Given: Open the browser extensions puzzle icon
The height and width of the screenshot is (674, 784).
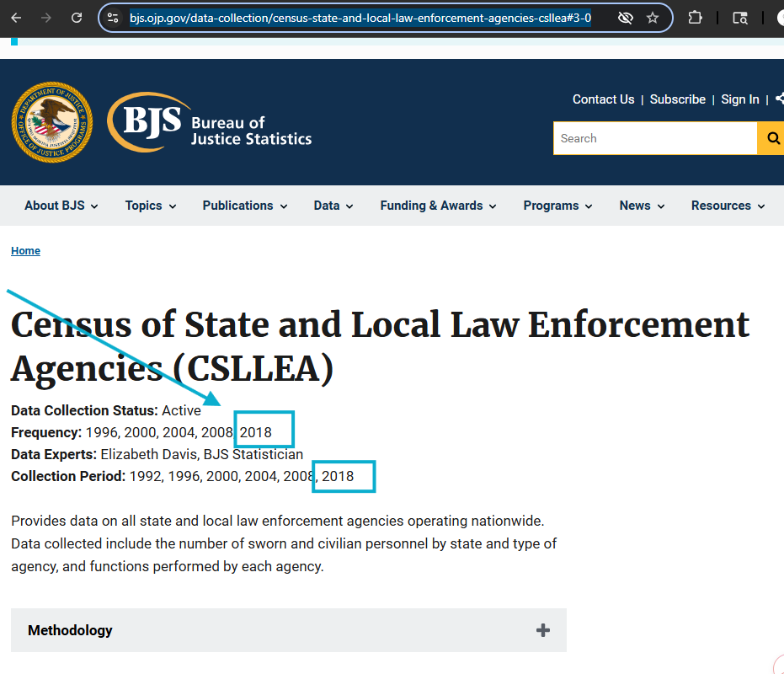Looking at the screenshot, I should click(695, 18).
